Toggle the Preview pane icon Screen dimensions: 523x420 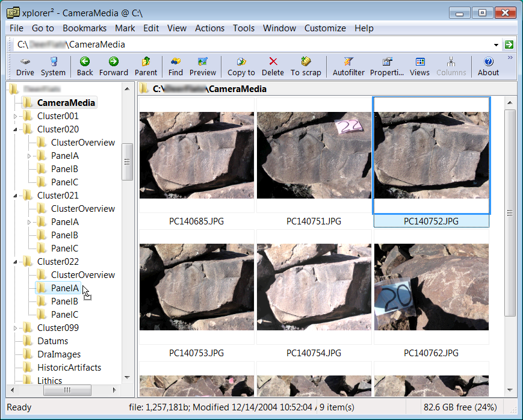(203, 66)
